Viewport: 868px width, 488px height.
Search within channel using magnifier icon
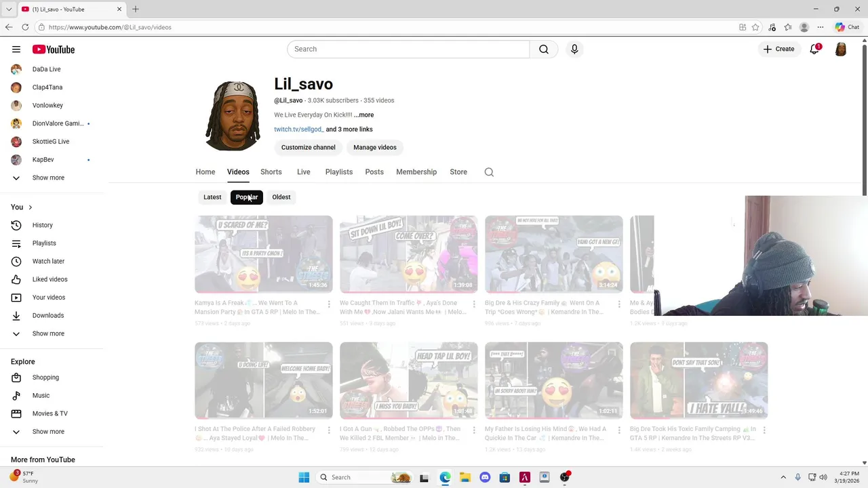coord(489,172)
